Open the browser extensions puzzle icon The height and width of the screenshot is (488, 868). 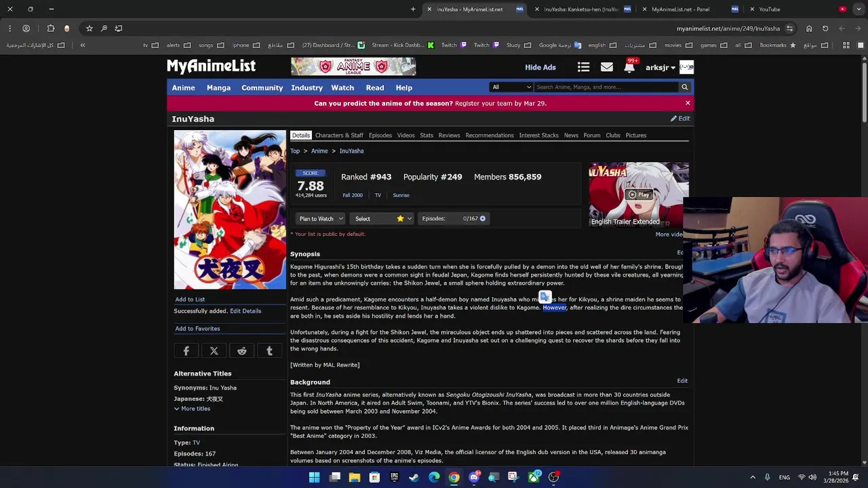point(51,28)
